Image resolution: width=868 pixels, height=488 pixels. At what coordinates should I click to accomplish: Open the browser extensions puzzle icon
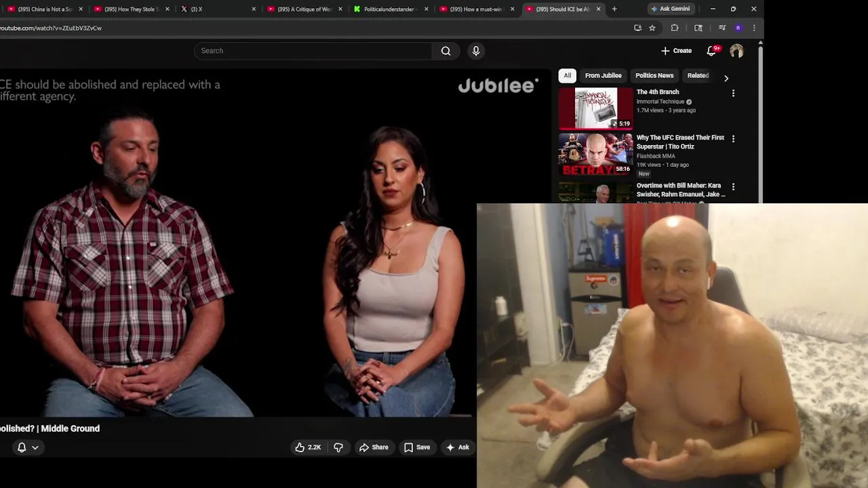click(x=675, y=28)
